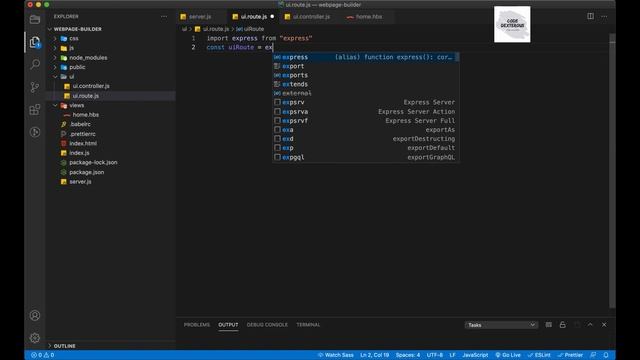Image resolution: width=640 pixels, height=360 pixels.
Task: Expand the css folder
Action: point(73,38)
